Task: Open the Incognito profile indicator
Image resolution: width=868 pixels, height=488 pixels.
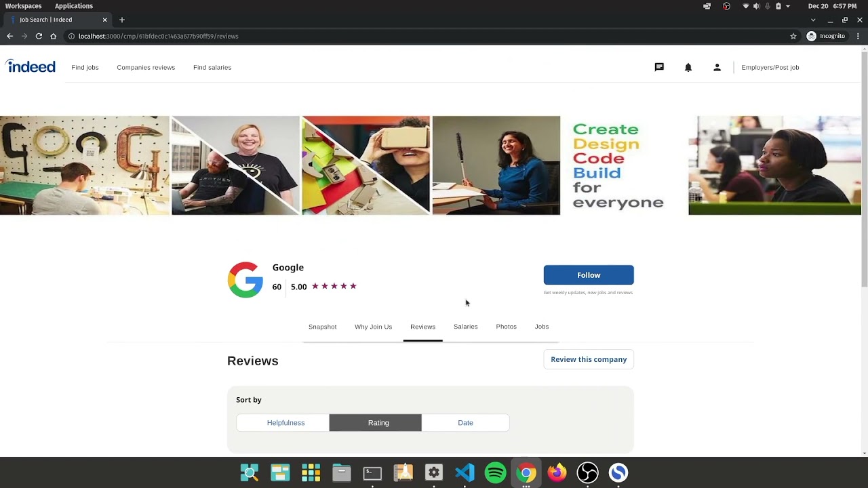Action: [826, 36]
